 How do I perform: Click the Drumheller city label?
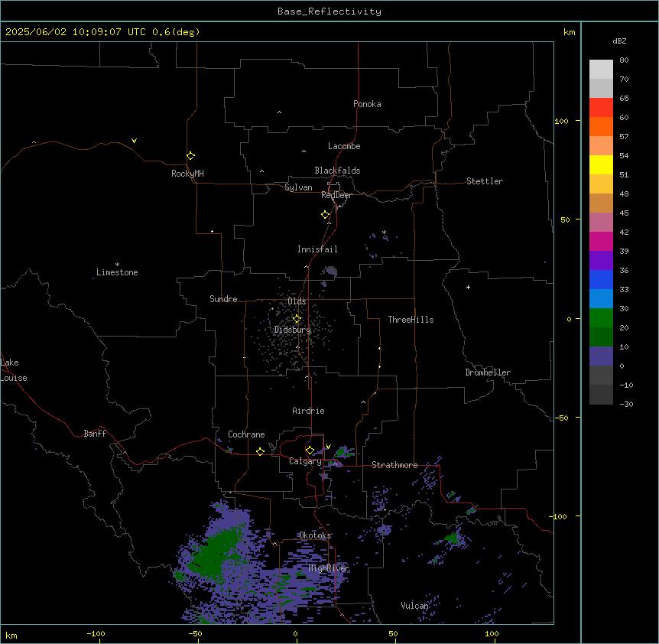point(488,372)
